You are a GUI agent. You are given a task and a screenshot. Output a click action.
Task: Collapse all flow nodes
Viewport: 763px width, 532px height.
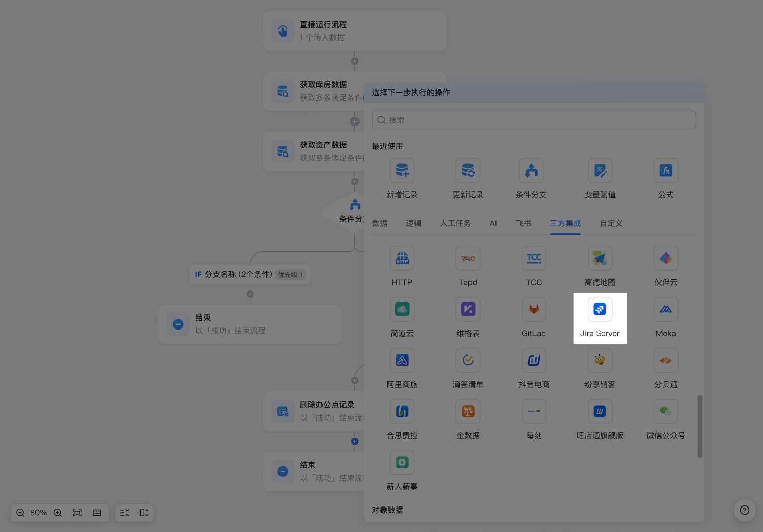point(124,513)
